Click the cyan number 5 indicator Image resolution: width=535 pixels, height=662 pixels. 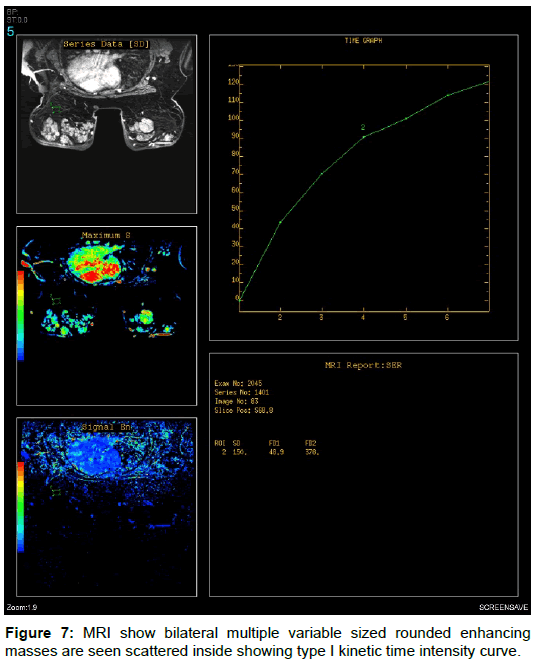click(10, 31)
